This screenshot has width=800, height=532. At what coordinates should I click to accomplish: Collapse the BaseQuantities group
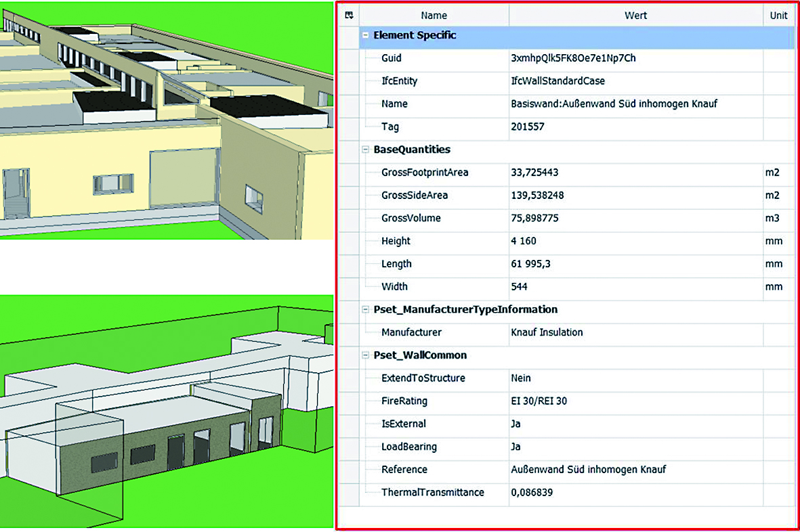tap(366, 150)
